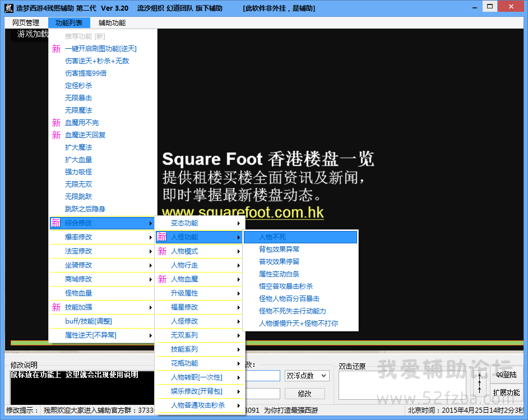Open the 人物模式 submenu

pyautogui.click(x=200, y=251)
